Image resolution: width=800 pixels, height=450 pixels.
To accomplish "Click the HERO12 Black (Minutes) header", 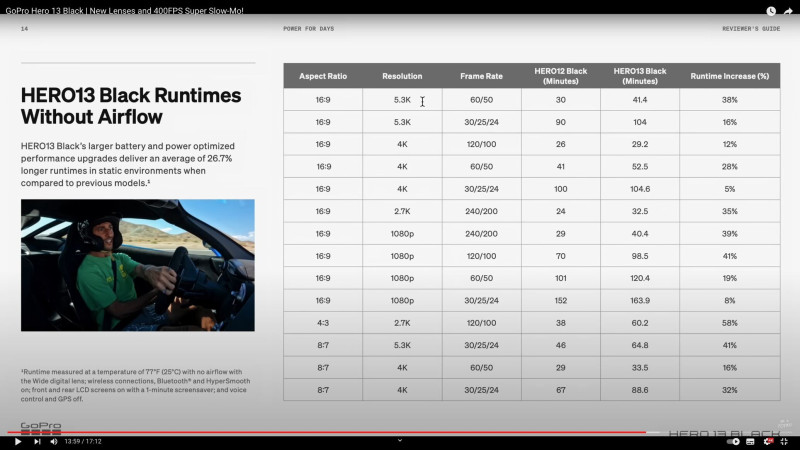I will [x=561, y=76].
